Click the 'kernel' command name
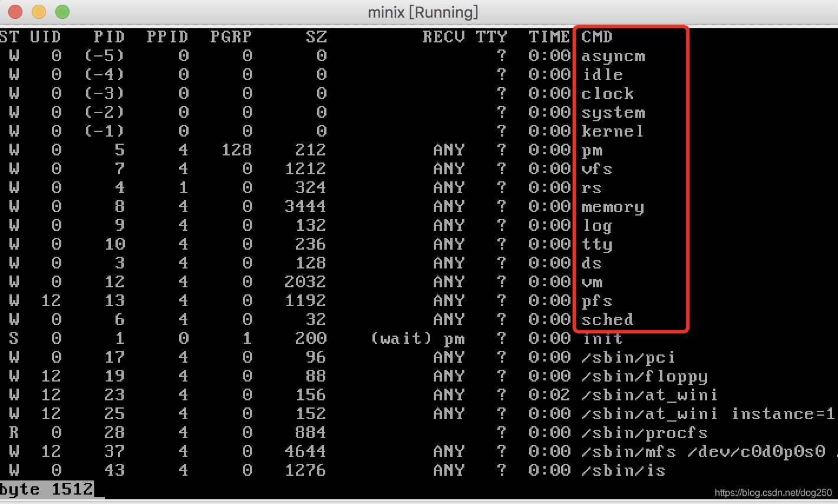This screenshot has height=504, width=838. [613, 131]
